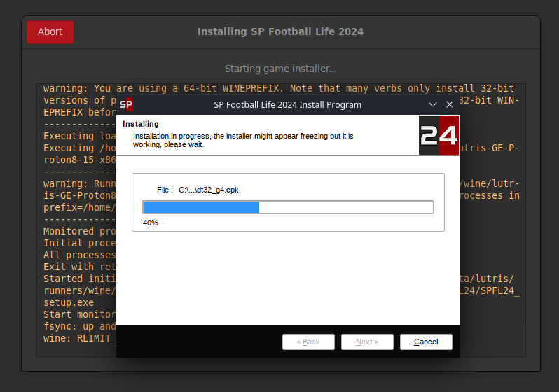
Task: Click the greyed-out Back button
Action: [x=308, y=342]
